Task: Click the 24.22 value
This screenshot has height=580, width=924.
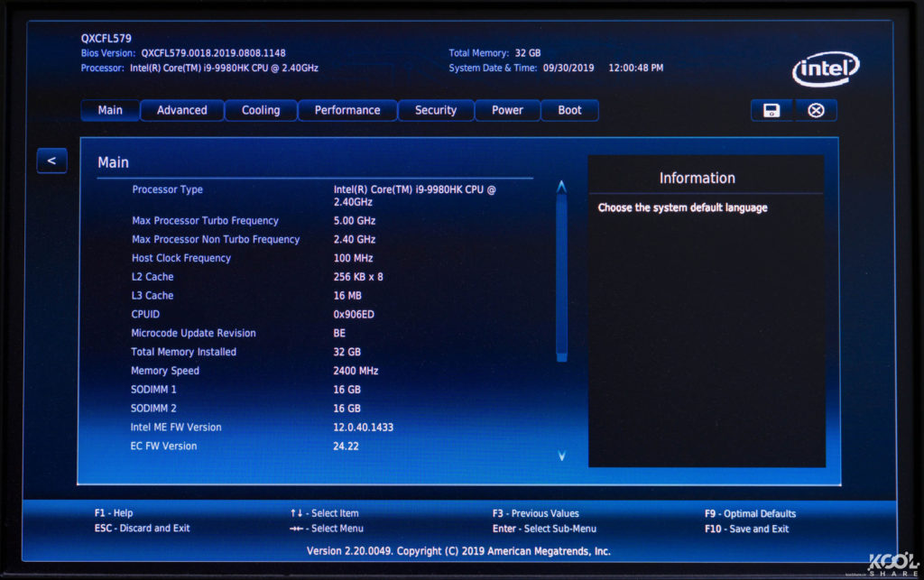Action: point(346,447)
